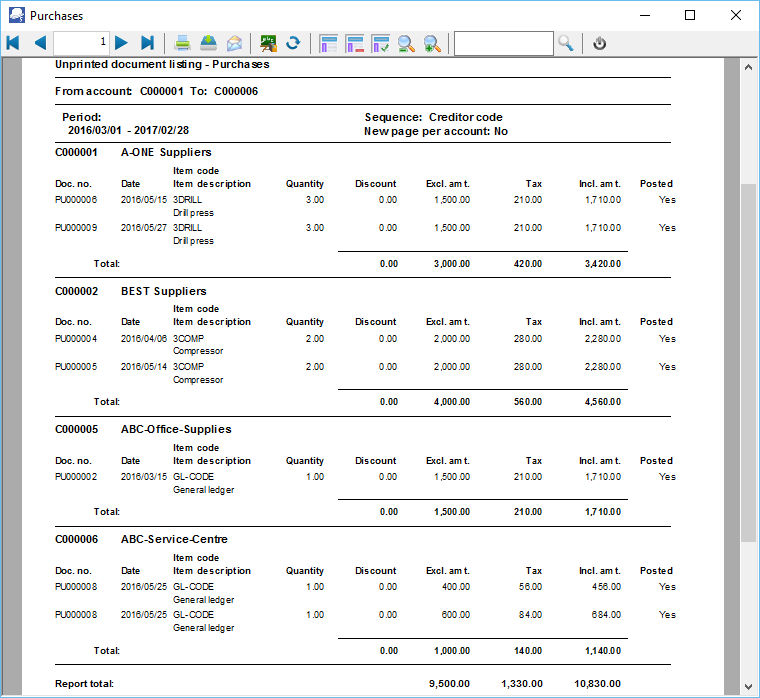Print the Purchases report
760x698 pixels.
coord(183,43)
